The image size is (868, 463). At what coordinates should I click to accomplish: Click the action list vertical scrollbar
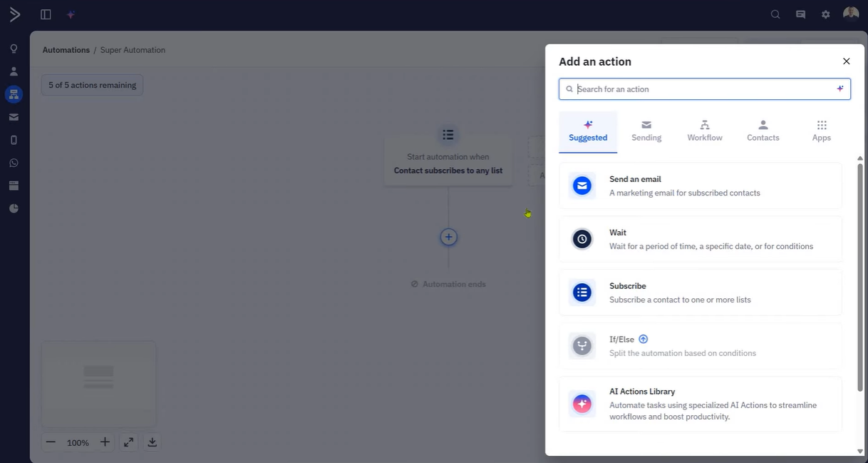point(860,277)
